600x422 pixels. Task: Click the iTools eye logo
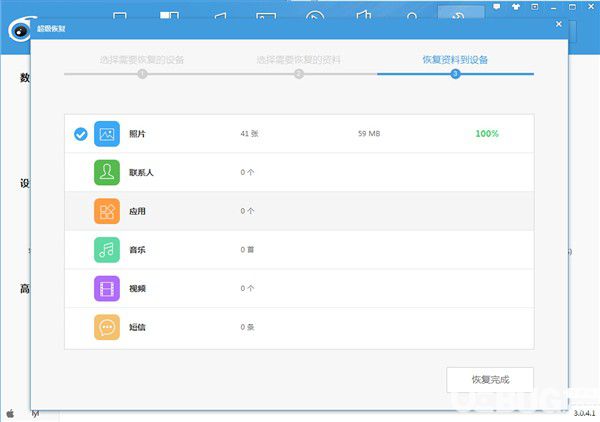pos(20,29)
